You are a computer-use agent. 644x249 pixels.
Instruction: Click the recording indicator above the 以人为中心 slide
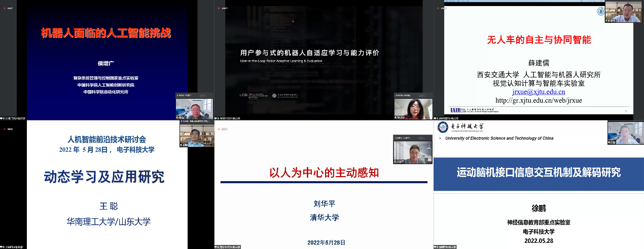point(223,129)
